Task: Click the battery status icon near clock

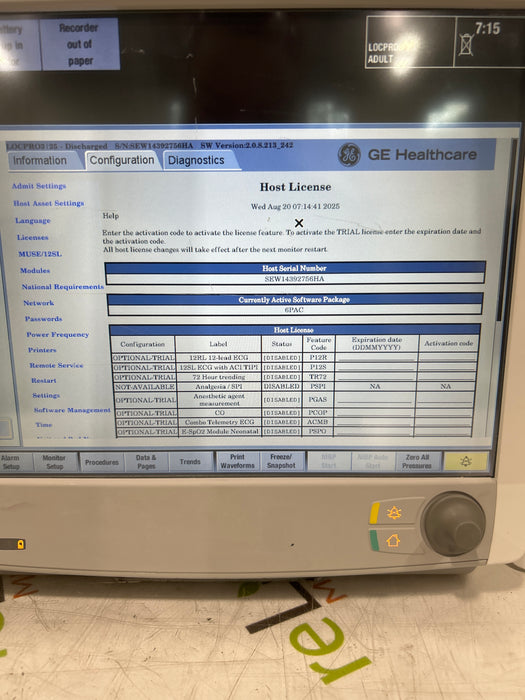Action: 466,45
